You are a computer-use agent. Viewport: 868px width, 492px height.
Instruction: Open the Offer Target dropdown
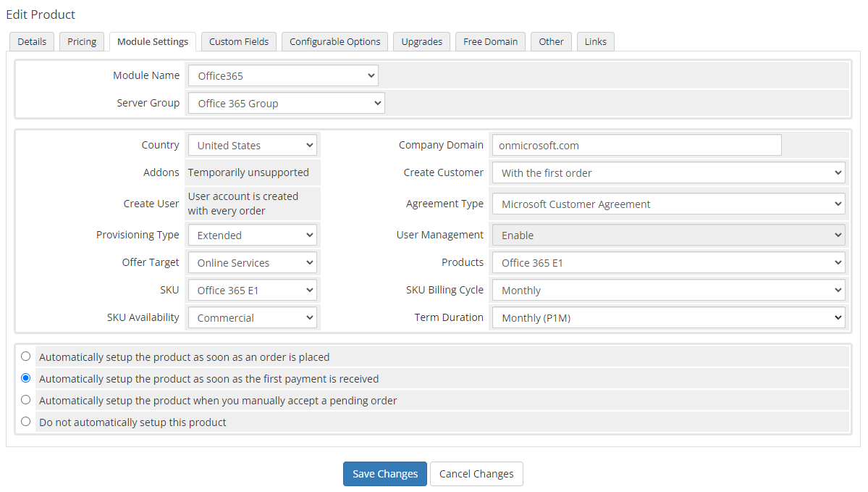[253, 262]
